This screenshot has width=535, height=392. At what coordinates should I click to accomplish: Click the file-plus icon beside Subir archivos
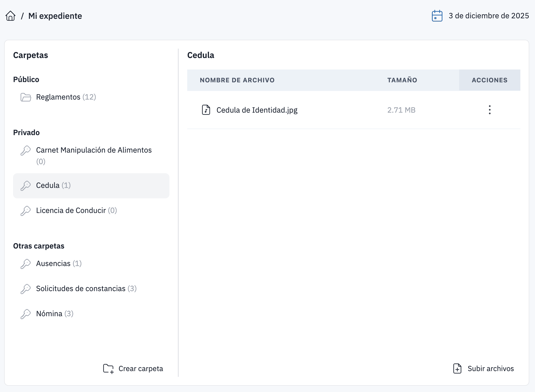pos(457,368)
